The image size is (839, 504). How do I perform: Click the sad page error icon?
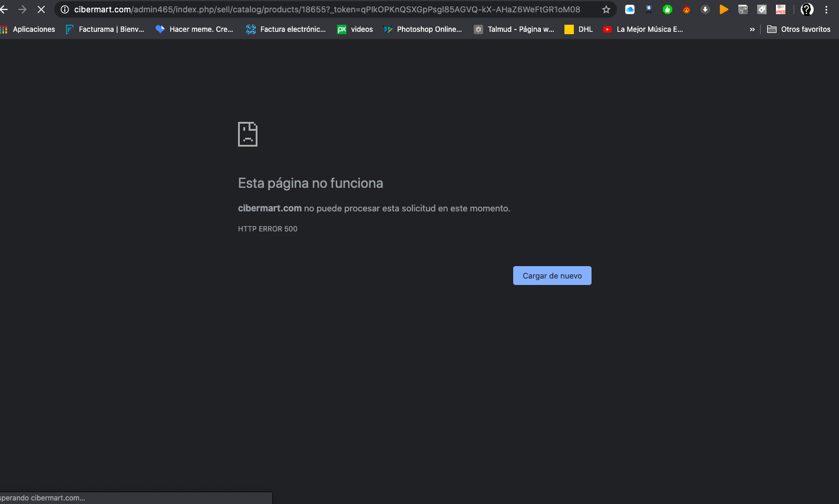tap(247, 134)
